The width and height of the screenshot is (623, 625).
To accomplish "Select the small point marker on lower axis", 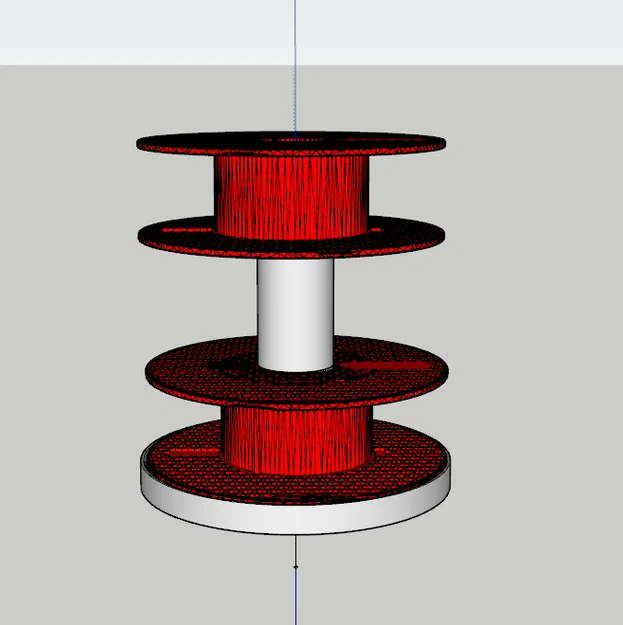I will 296,567.
